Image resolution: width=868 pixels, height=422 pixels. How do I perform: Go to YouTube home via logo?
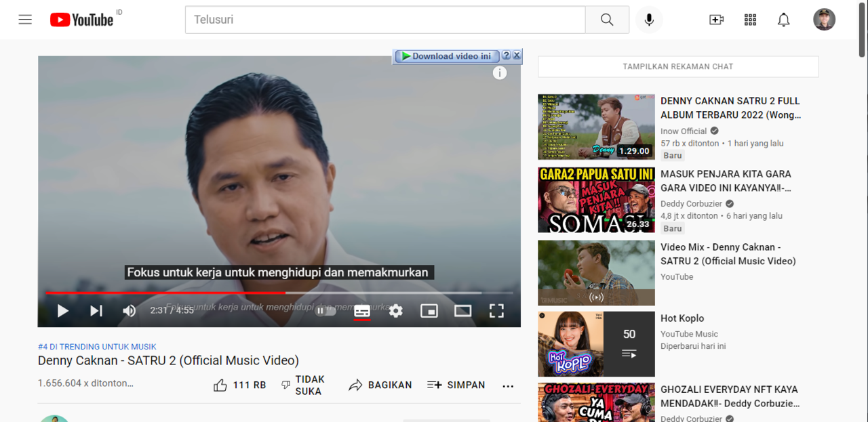click(81, 20)
